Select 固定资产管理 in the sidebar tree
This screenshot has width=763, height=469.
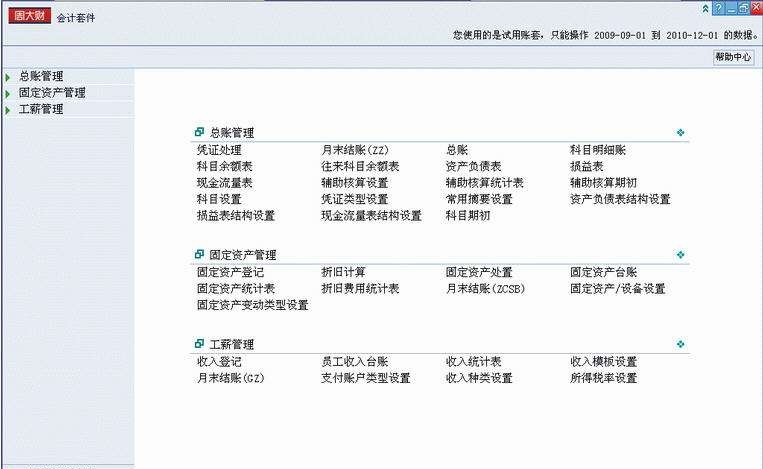click(x=52, y=92)
